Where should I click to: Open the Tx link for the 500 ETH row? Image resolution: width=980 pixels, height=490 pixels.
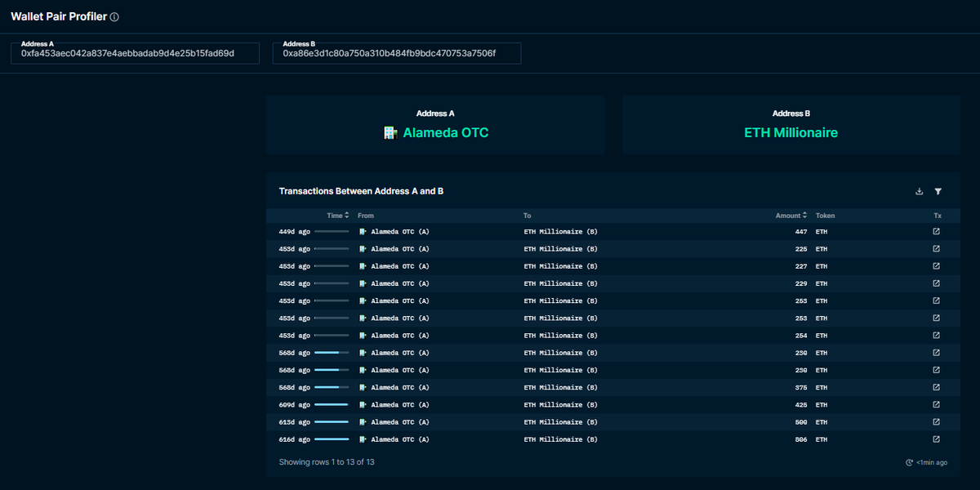click(x=937, y=422)
